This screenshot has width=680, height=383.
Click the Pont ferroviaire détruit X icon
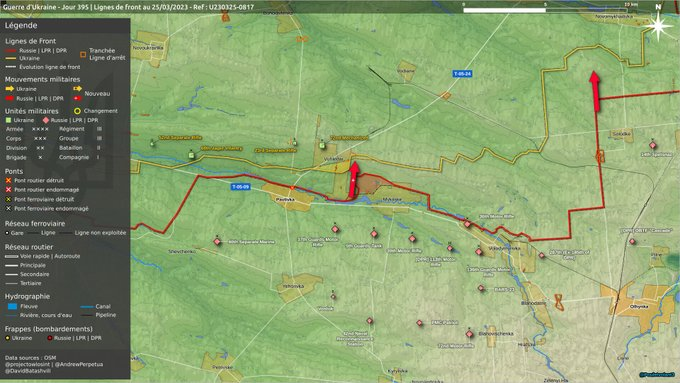8,200
